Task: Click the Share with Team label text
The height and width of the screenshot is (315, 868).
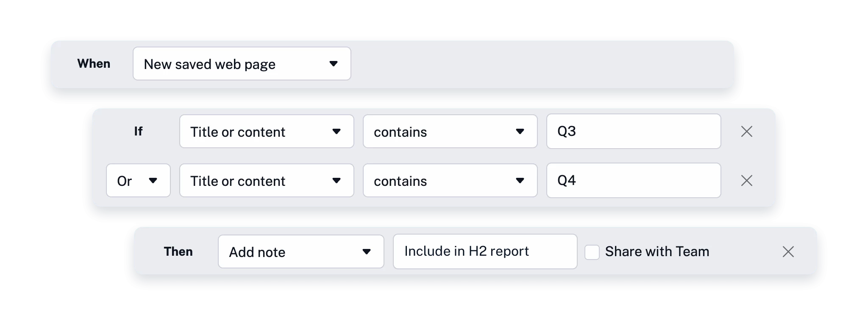Action: [x=657, y=252]
